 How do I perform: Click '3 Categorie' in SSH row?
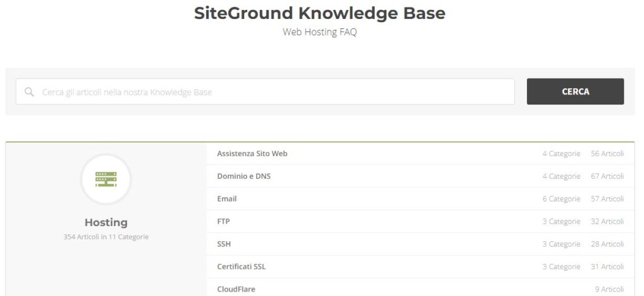tap(561, 244)
